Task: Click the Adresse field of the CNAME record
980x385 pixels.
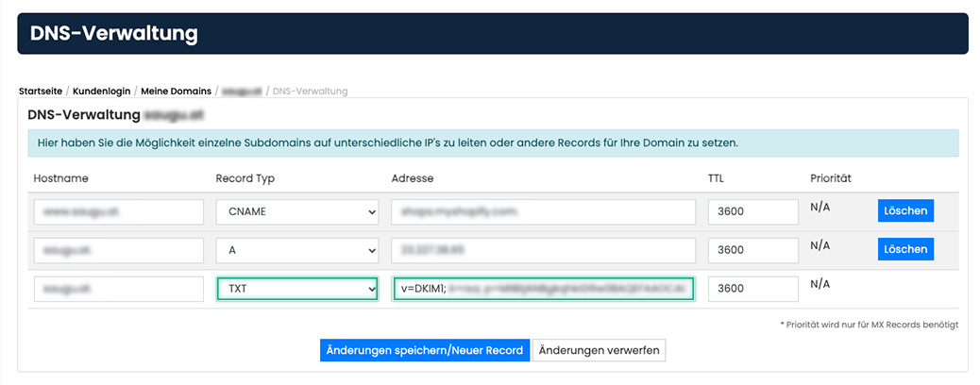Action: click(543, 212)
